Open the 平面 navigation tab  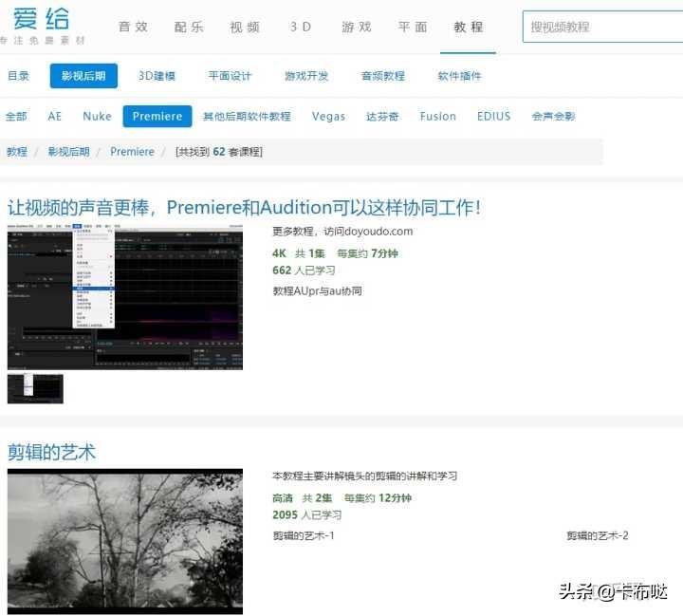click(x=413, y=27)
